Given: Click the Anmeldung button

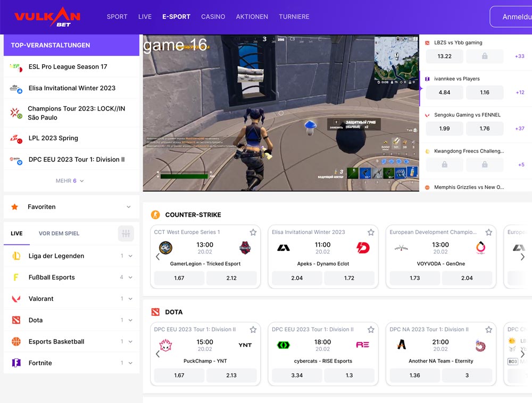Looking at the screenshot, I should (511, 16).
